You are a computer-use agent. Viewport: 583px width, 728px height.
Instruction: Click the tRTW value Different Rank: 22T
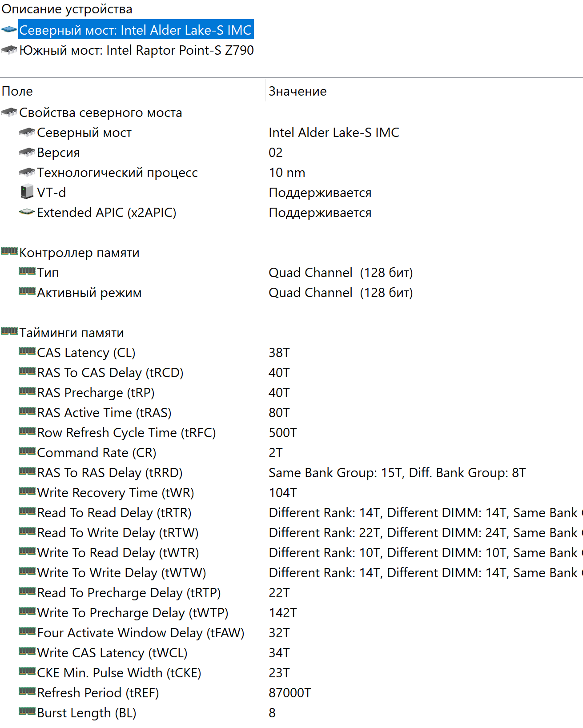(x=325, y=533)
